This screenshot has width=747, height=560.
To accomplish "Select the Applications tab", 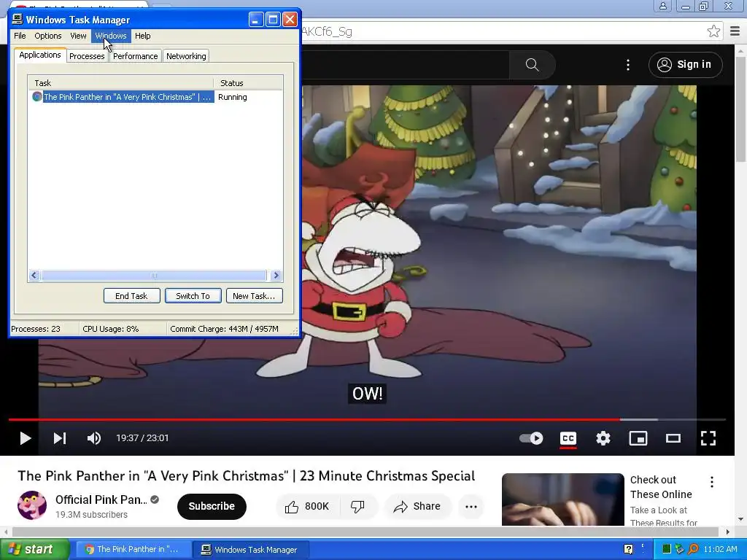I will coord(40,55).
